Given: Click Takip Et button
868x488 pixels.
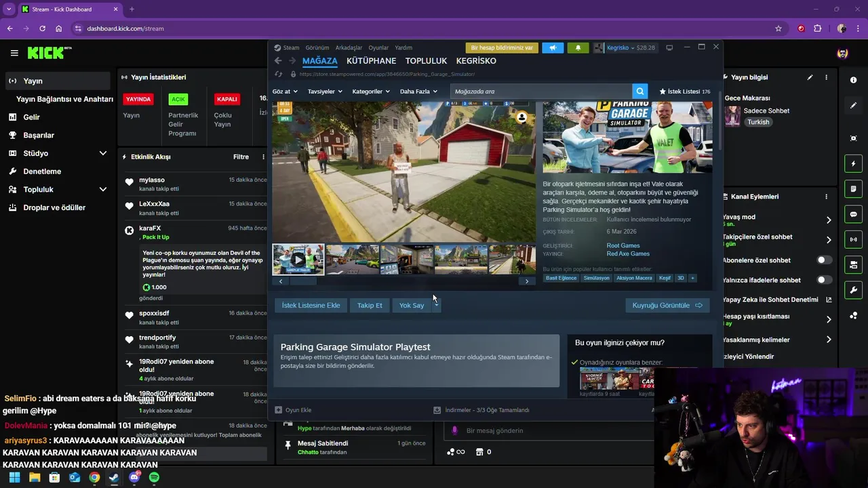Looking at the screenshot, I should coord(370,305).
